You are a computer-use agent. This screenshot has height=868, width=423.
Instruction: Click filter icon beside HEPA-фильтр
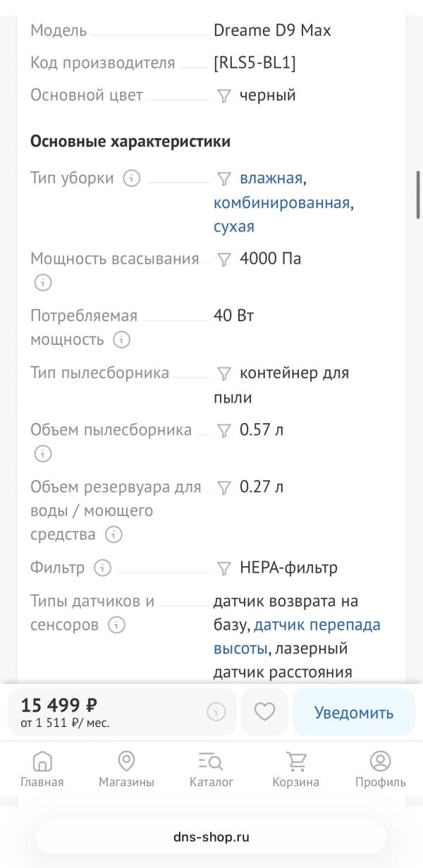[x=224, y=568]
